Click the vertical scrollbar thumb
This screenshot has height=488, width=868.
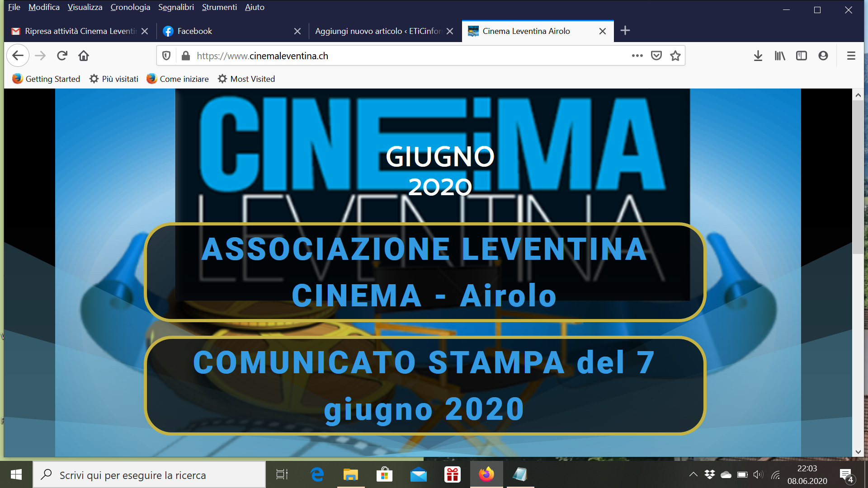pyautogui.click(x=858, y=177)
